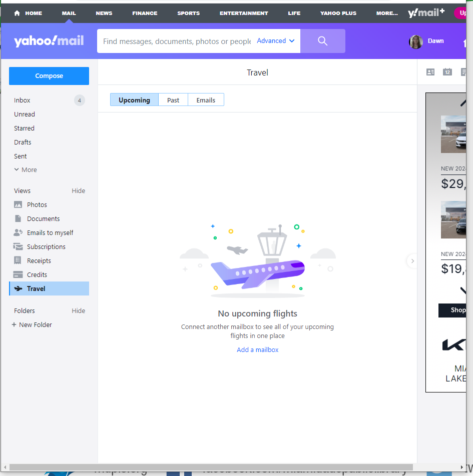
Task: Switch to the Emails tab
Action: (206, 100)
